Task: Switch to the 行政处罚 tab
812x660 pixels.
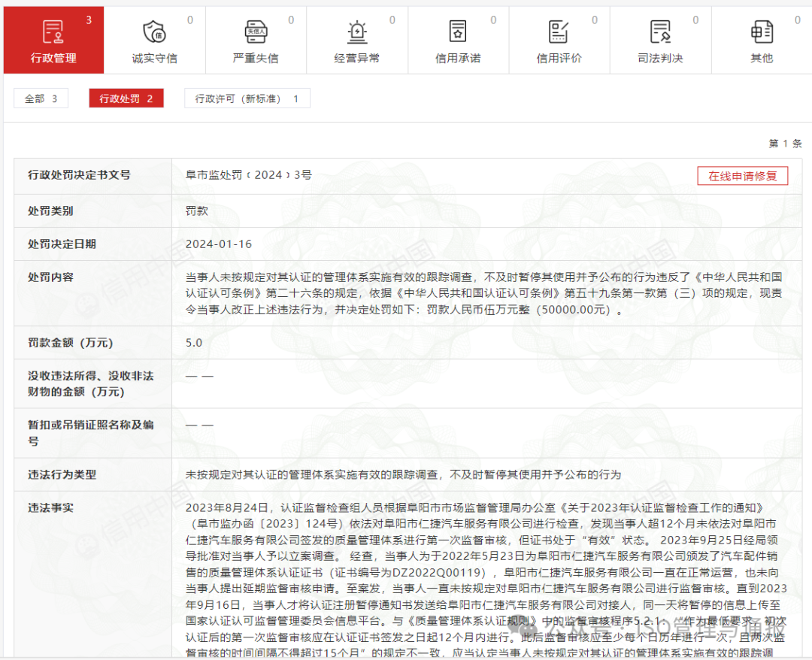Action: [126, 98]
